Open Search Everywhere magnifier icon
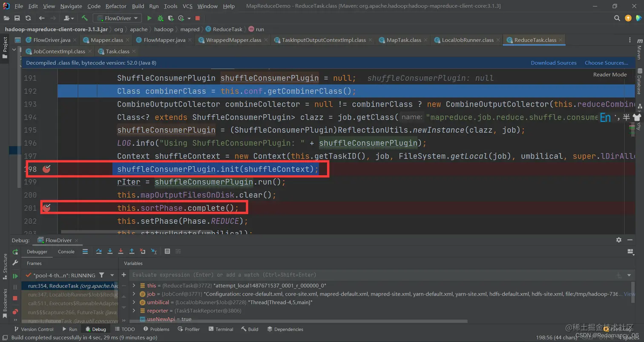This screenshot has width=644, height=342. click(x=617, y=18)
